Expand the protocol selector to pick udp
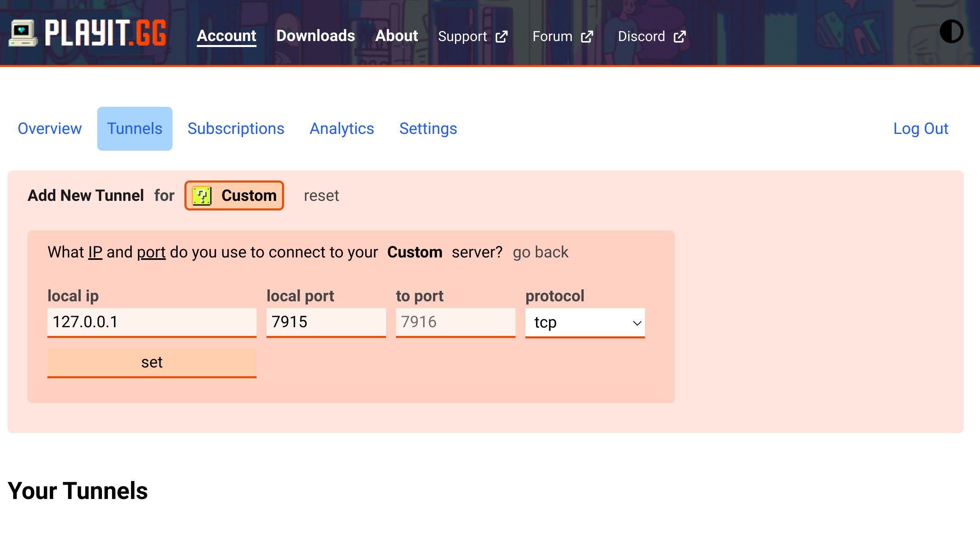The image size is (980, 550). point(585,322)
